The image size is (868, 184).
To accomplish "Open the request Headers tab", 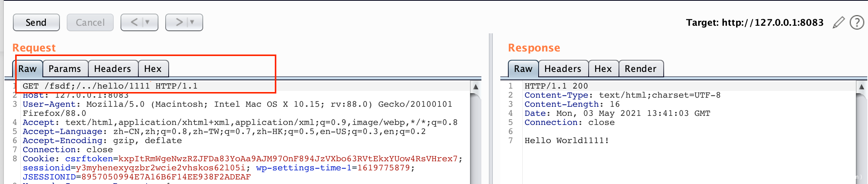I will [x=113, y=69].
